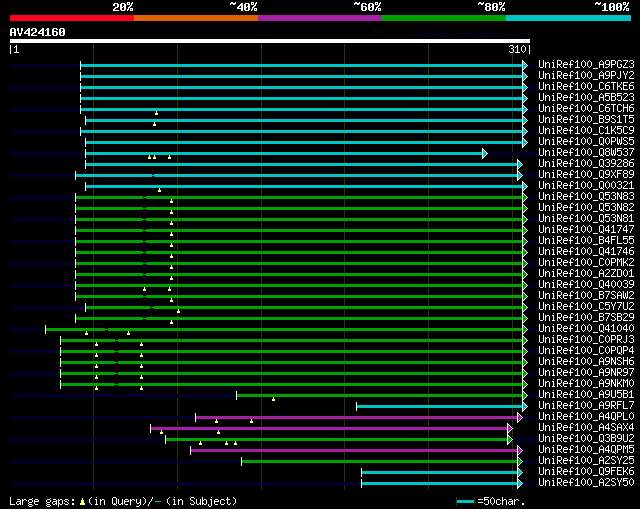This screenshot has height=509, width=640.
Task: Click the cyan ~100% identity color bar
Action: (568, 18)
